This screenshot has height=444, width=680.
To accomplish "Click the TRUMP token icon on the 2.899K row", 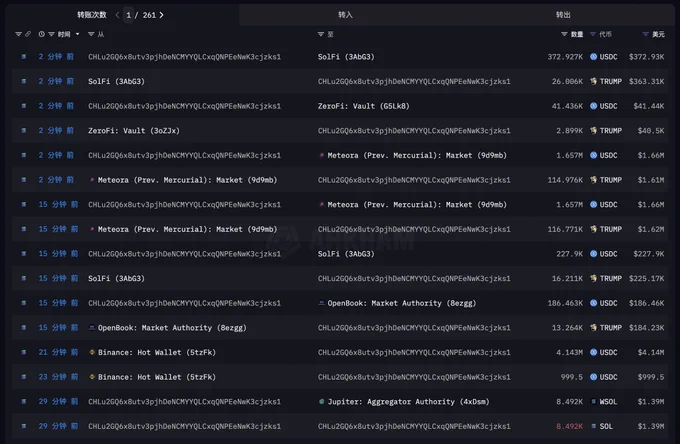I will tap(594, 131).
